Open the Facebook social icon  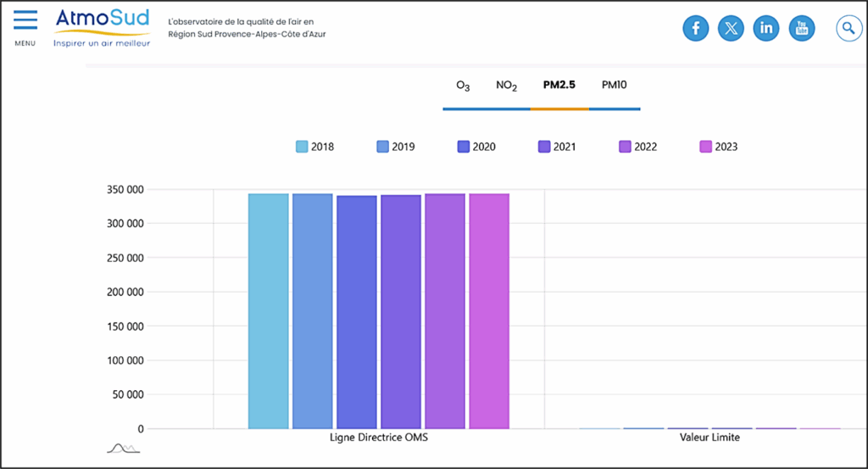click(696, 28)
